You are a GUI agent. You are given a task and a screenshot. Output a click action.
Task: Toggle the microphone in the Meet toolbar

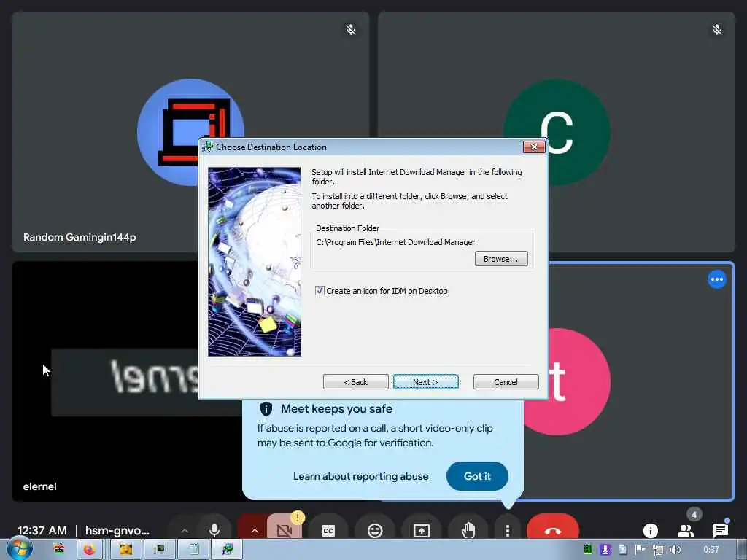coord(214,529)
